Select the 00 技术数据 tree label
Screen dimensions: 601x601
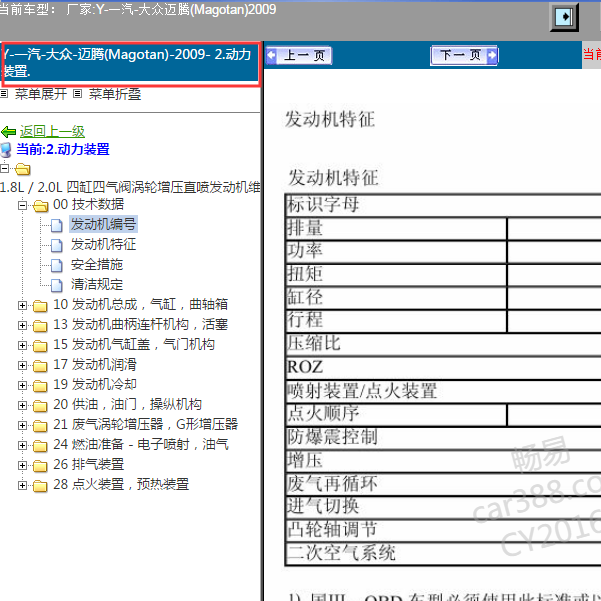[89, 204]
